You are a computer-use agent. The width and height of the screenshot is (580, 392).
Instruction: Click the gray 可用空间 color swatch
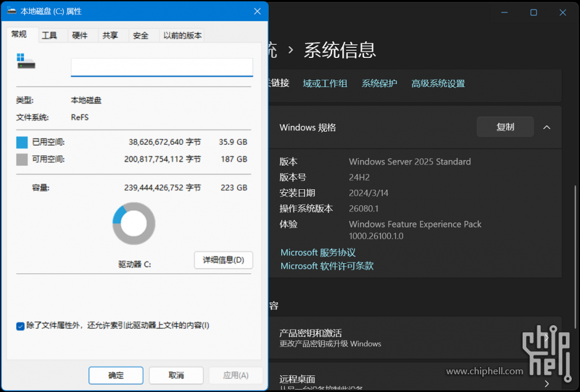[x=22, y=159]
